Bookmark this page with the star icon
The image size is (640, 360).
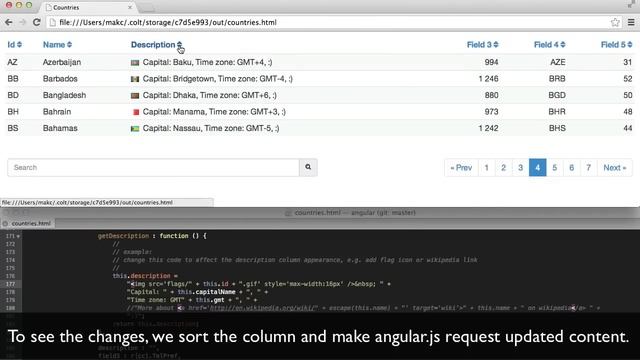point(615,22)
